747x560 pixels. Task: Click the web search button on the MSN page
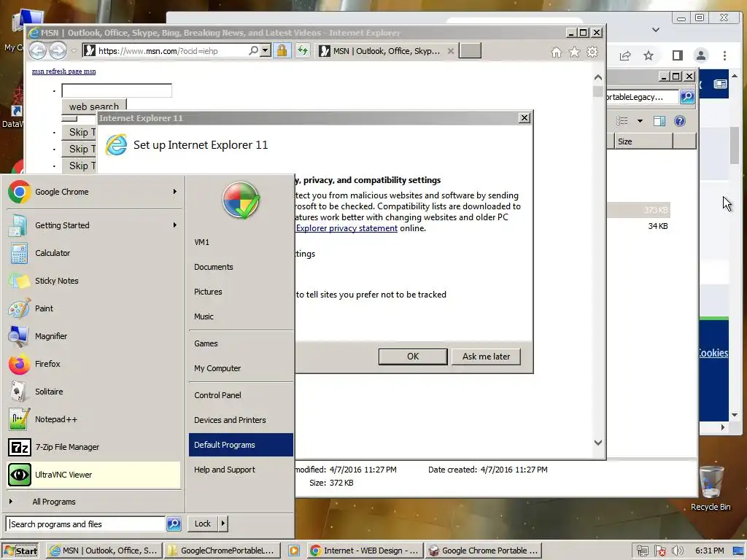point(94,106)
